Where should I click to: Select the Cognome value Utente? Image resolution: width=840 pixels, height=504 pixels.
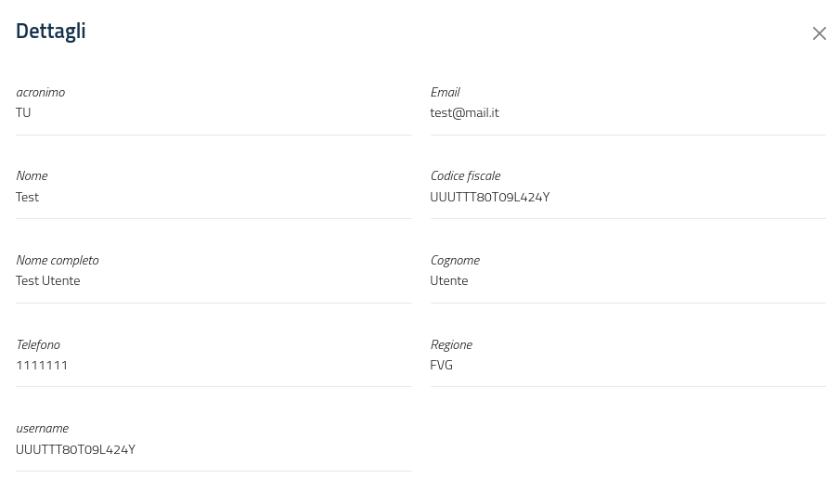(x=448, y=280)
